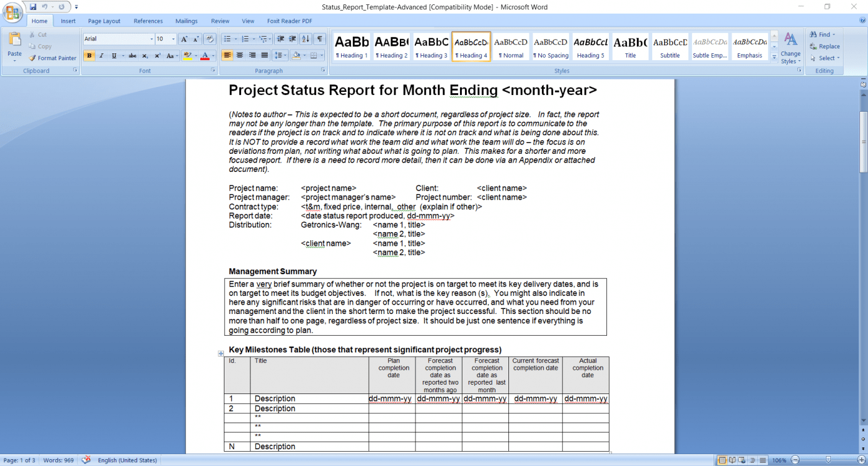Clear formatting with the eraser icon
This screenshot has width=868, height=466.
210,39
